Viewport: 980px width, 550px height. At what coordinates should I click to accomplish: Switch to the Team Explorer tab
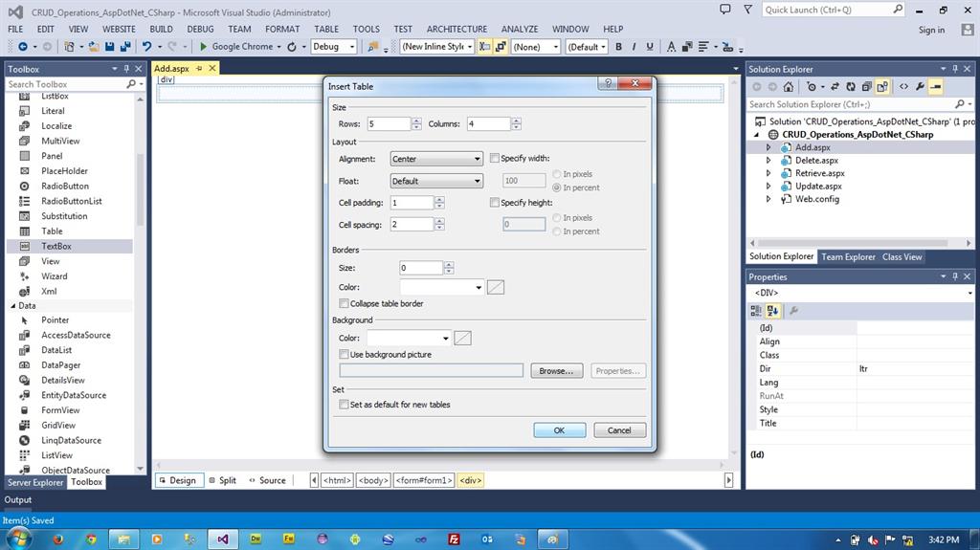(x=848, y=256)
